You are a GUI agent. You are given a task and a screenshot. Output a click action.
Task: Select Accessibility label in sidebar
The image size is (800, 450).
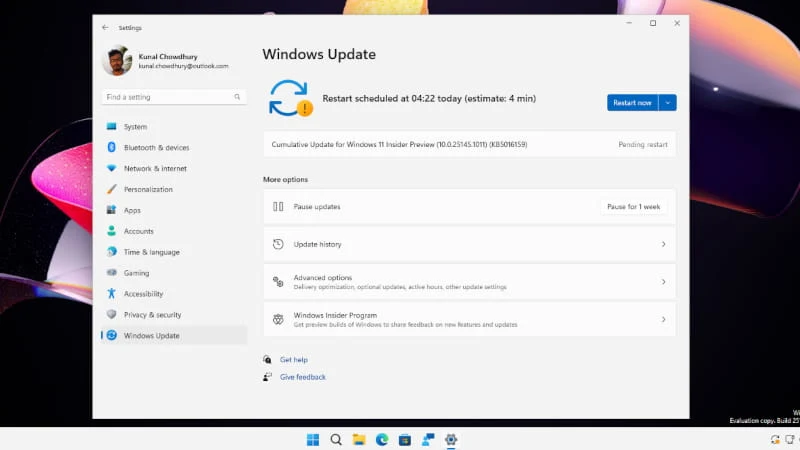pyautogui.click(x=143, y=294)
